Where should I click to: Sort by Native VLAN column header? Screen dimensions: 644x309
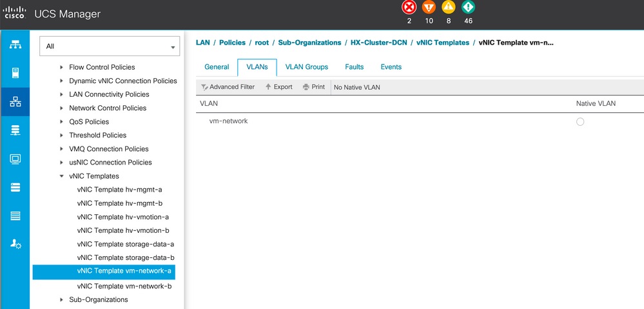coord(596,104)
